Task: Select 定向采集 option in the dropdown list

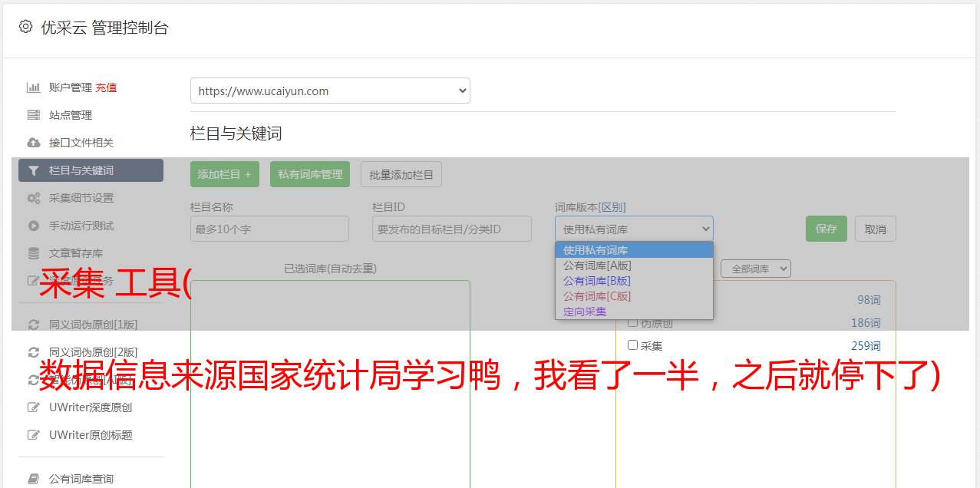Action: (585, 312)
